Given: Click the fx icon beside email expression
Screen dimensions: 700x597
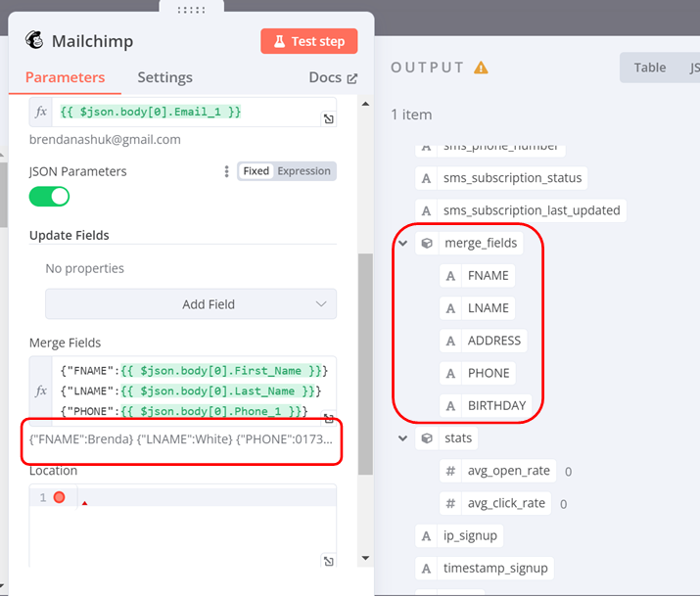Looking at the screenshot, I should (x=41, y=112).
